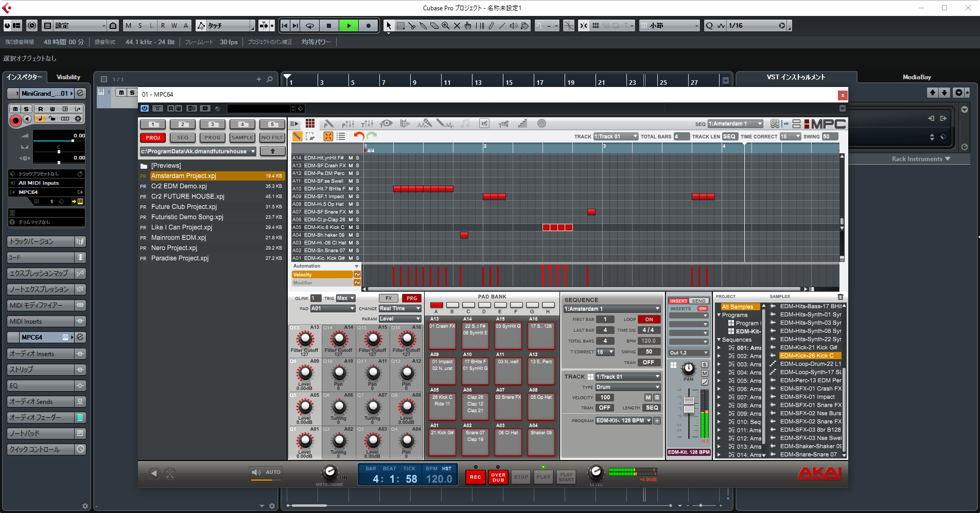The width and height of the screenshot is (980, 513).
Task: Open Out 1,2 output dropdown
Action: (689, 352)
